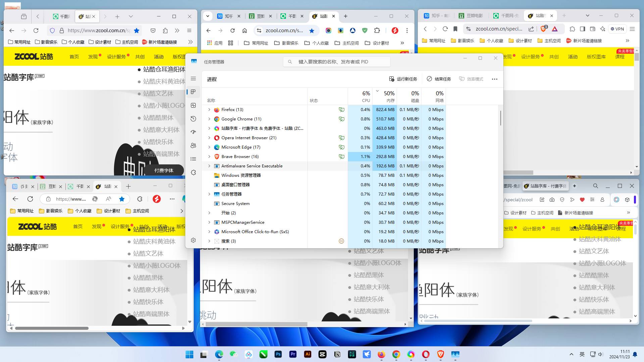Expand Microsoft Edge (17) process group

[209, 147]
